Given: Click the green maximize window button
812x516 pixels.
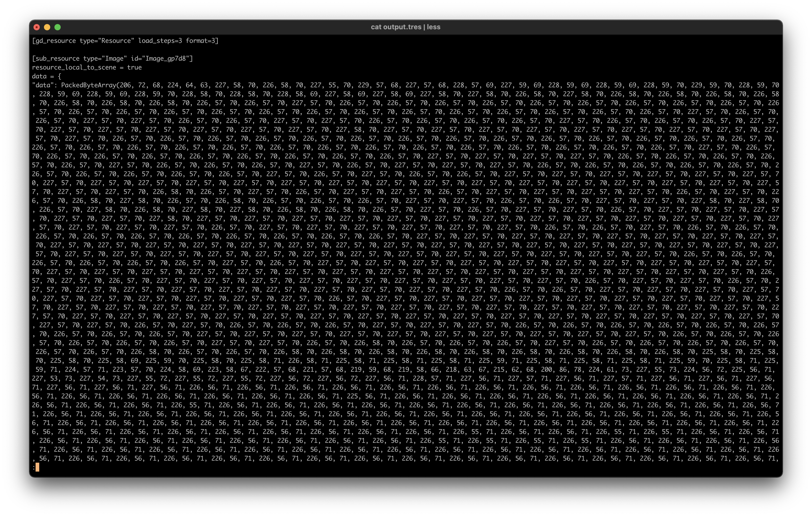Looking at the screenshot, I should 58,27.
